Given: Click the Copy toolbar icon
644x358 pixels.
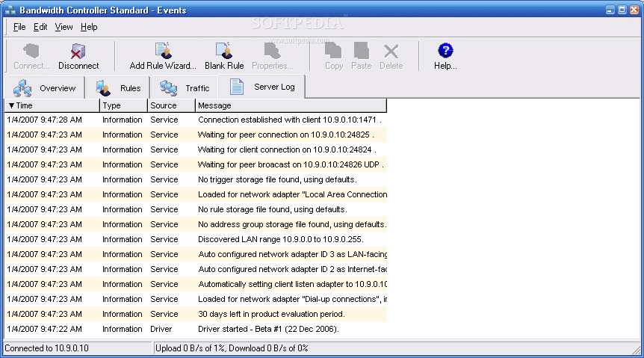Looking at the screenshot, I should (333, 56).
